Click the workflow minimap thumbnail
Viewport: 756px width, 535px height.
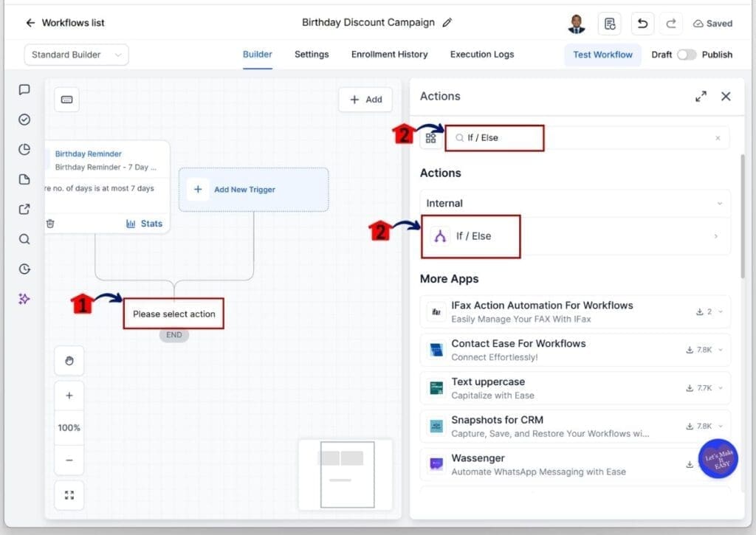(x=346, y=474)
